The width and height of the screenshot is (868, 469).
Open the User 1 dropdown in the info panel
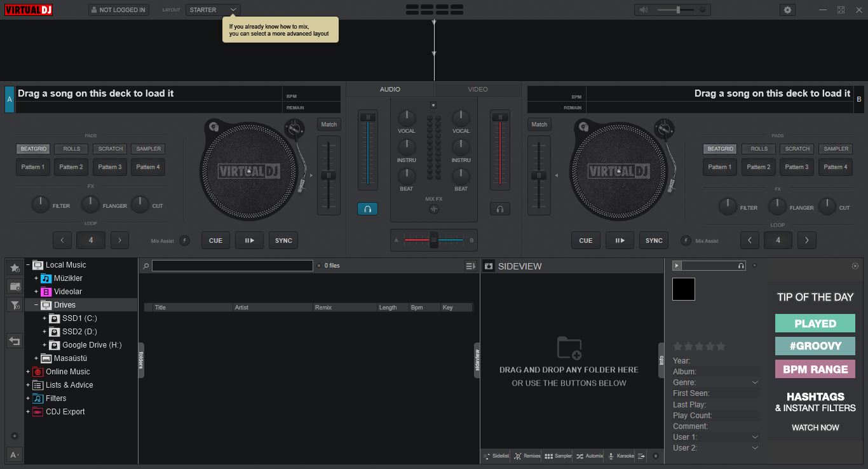[x=755, y=437]
